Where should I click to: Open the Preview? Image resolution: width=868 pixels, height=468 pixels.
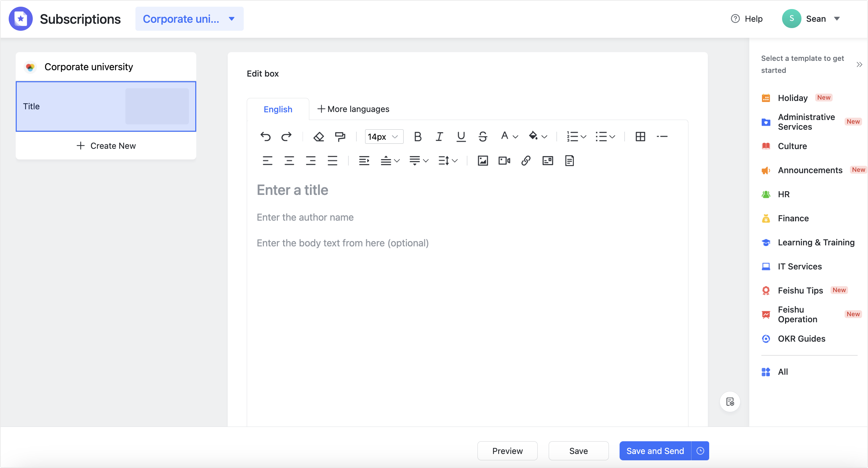pos(507,451)
